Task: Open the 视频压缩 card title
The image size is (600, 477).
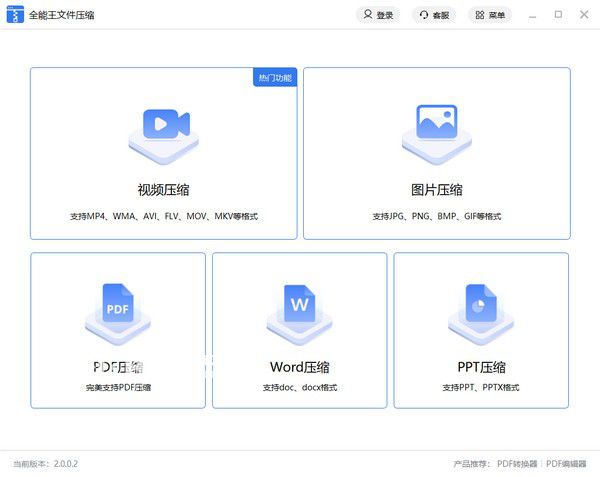Action: point(164,190)
